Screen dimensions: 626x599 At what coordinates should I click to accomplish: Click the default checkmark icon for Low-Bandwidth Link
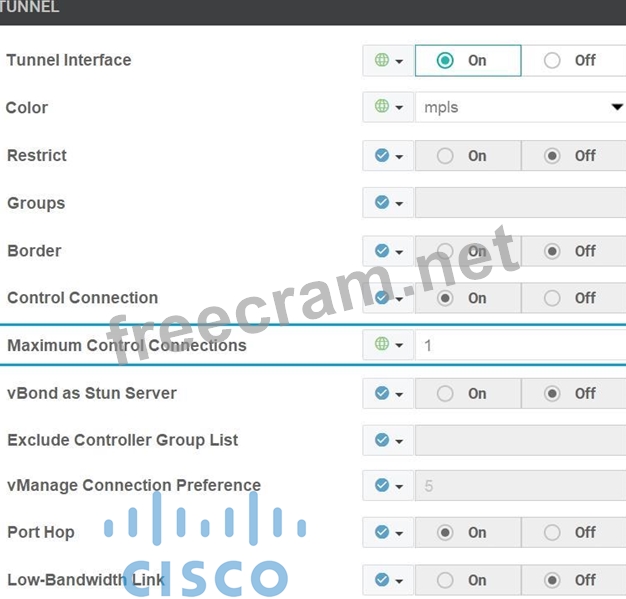pyautogui.click(x=381, y=579)
